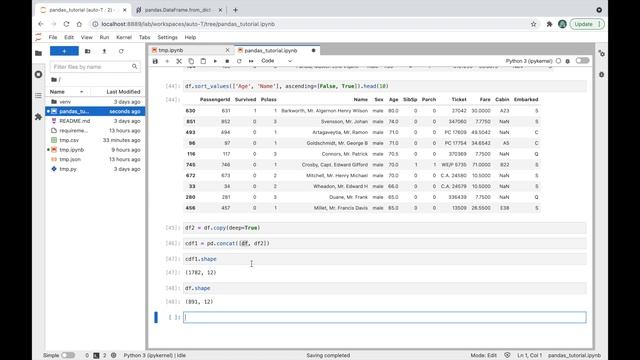640x360 pixels.
Task: Select tmp.json in file browser
Action: (95, 159)
